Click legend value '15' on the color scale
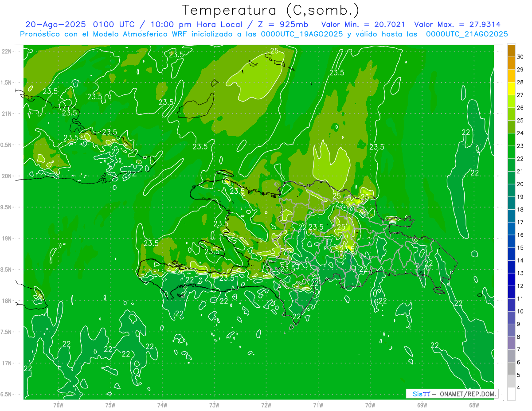Screen dimensions: 532x411 click(x=520, y=248)
